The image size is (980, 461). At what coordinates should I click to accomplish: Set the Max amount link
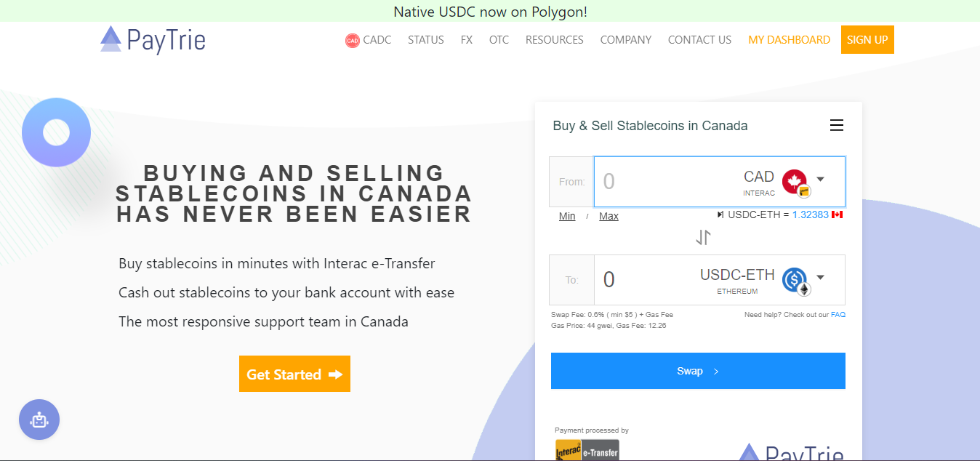tap(609, 216)
